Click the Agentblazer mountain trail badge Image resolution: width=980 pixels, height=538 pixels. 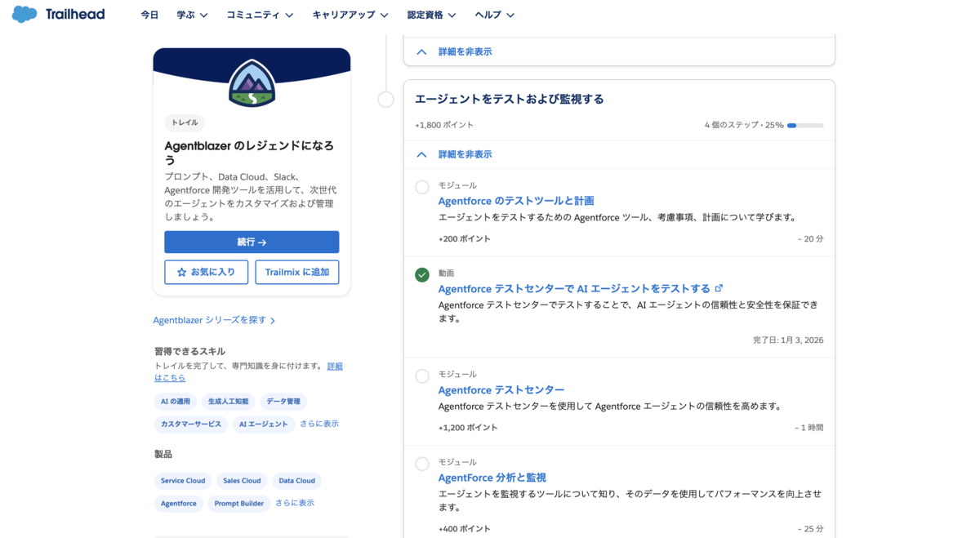click(x=252, y=83)
